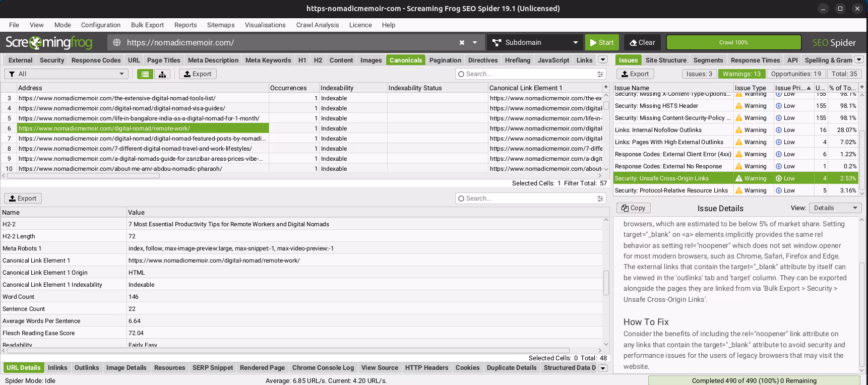
Task: Click Low priority icon on Protocol-Relative row
Action: pyautogui.click(x=779, y=190)
